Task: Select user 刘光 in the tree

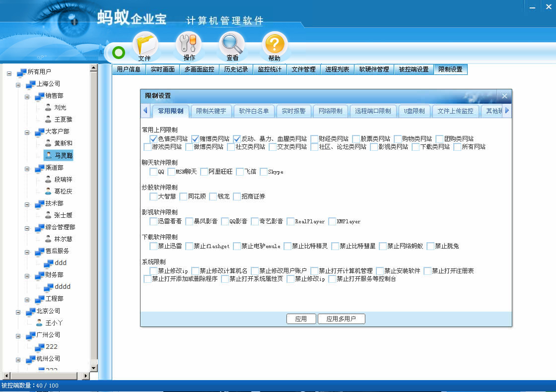Action: click(60, 108)
